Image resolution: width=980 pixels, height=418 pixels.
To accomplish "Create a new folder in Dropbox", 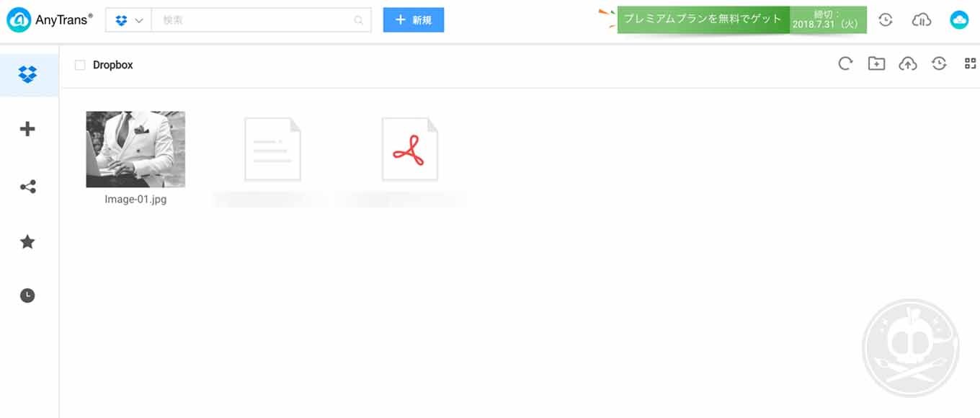I will tap(876, 64).
